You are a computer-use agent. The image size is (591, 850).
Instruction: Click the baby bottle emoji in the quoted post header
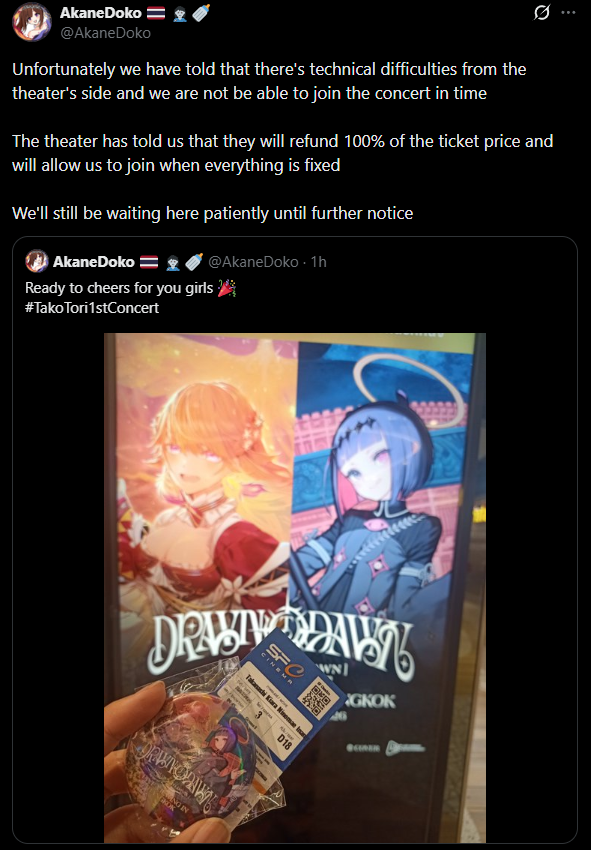(x=194, y=262)
